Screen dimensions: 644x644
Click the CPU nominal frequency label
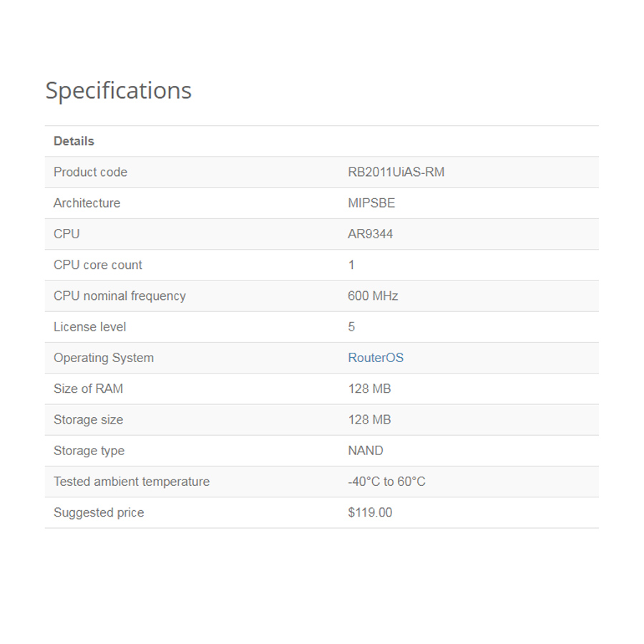[119, 296]
